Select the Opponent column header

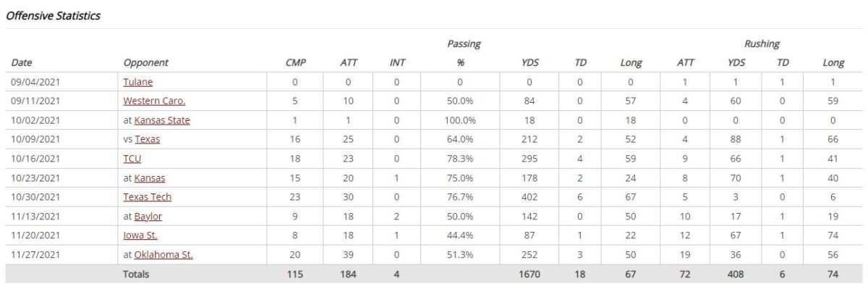[x=146, y=63]
